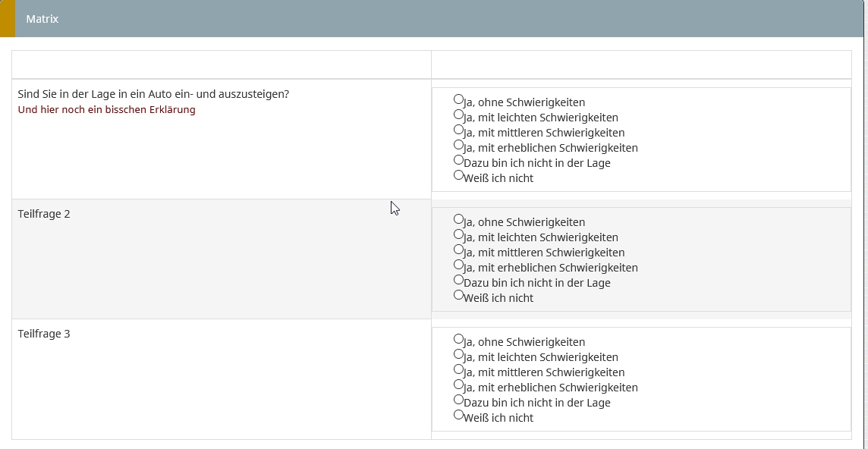Select 'Ja, mit erheblichen Schwierigkeiten' for car question
This screenshot has width=868, height=449.
(458, 145)
